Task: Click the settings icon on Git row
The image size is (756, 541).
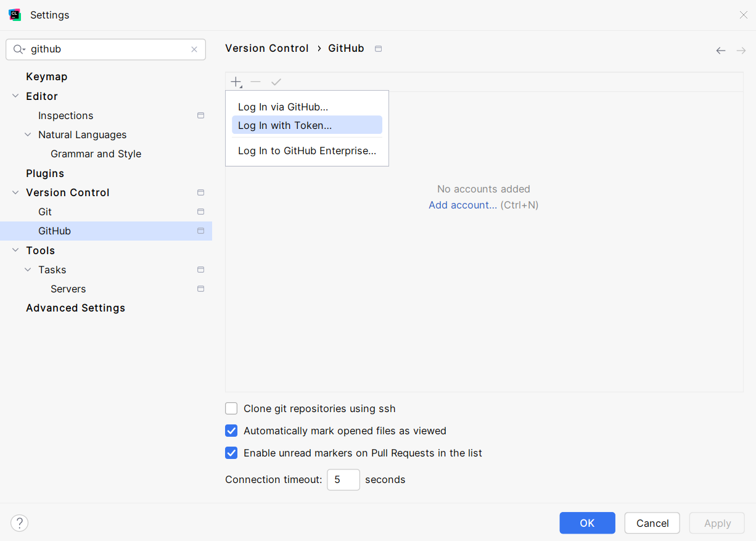Action: (200, 212)
